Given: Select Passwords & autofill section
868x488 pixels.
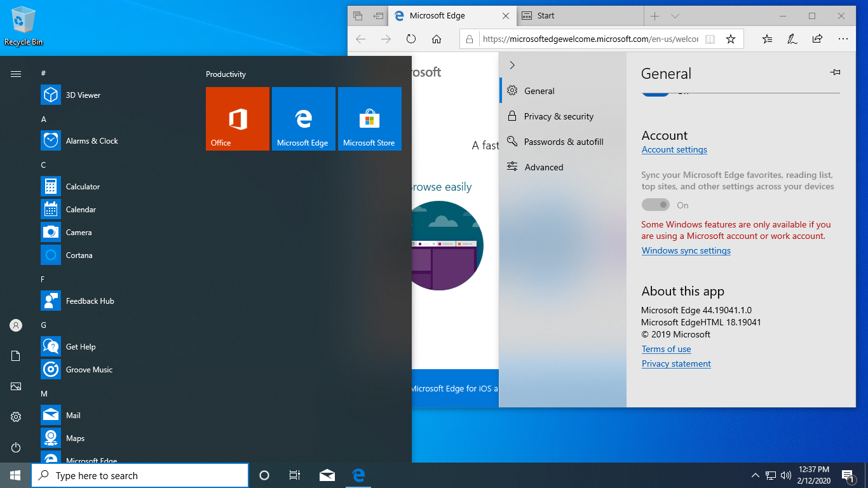Looking at the screenshot, I should pyautogui.click(x=563, y=142).
